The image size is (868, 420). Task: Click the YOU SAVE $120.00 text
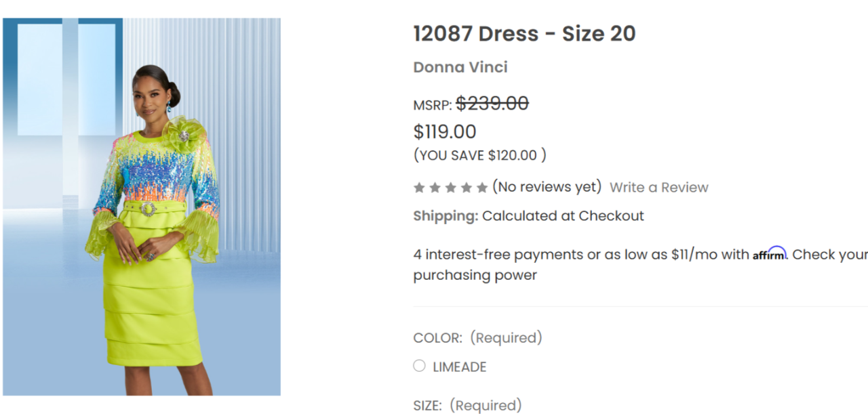479,155
